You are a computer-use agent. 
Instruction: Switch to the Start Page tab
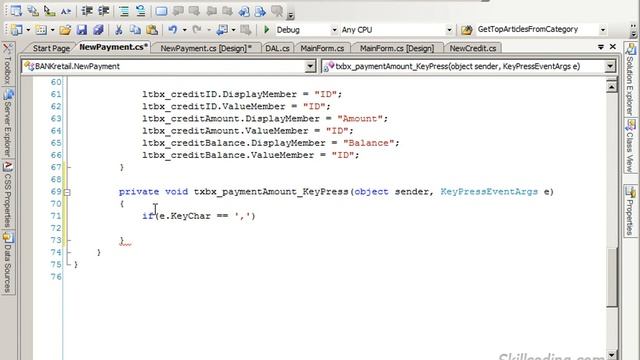click(51, 48)
